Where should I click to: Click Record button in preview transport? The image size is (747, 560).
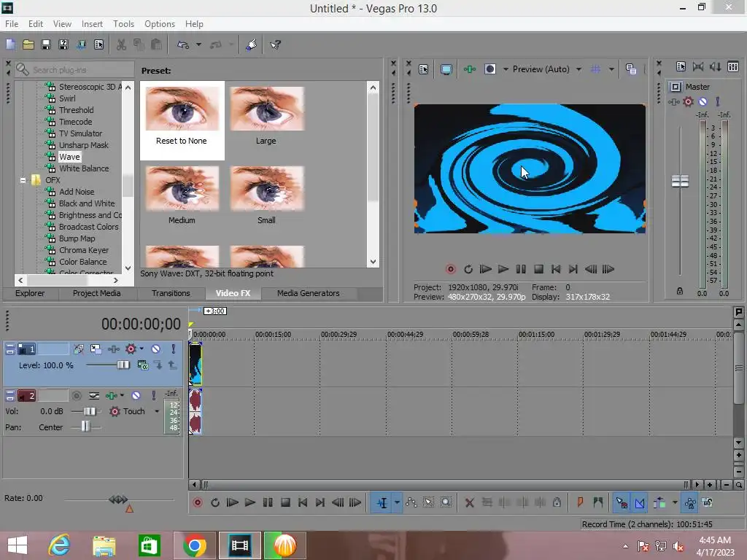click(450, 269)
